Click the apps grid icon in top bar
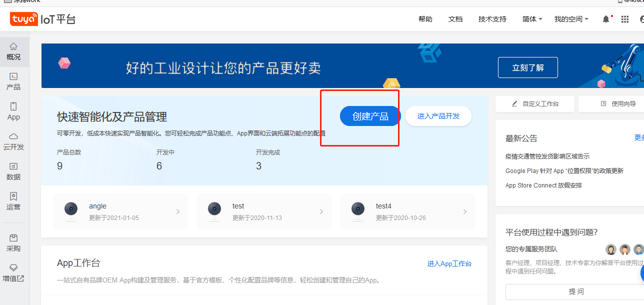This screenshot has height=305, width=644. (x=624, y=19)
